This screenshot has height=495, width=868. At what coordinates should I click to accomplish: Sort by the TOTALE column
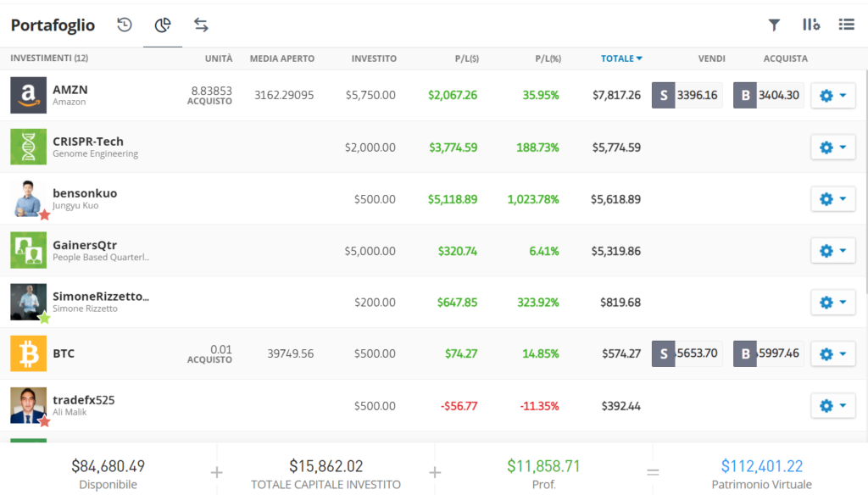[x=621, y=58]
